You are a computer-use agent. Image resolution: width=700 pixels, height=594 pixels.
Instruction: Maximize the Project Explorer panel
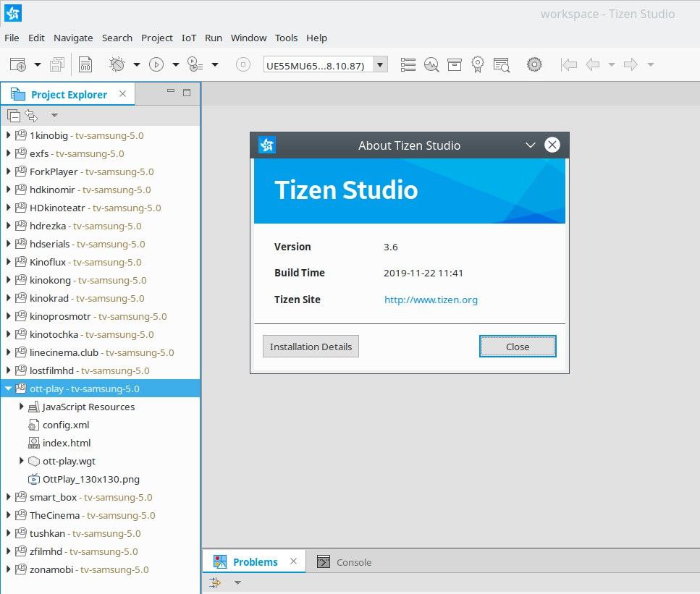187,93
